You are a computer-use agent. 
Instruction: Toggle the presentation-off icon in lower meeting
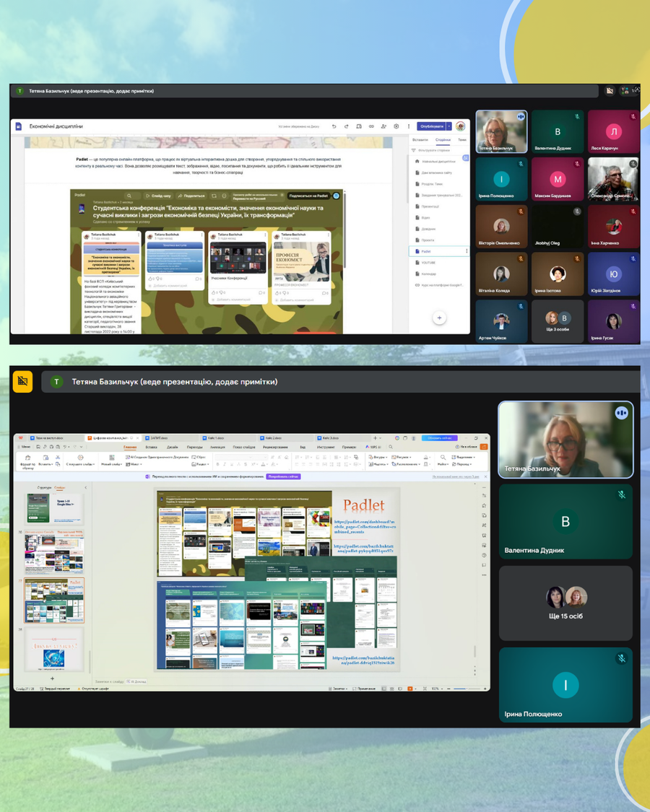pyautogui.click(x=22, y=381)
